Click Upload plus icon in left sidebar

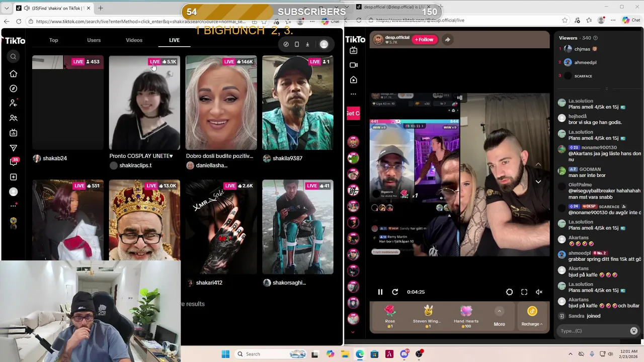coord(14,177)
